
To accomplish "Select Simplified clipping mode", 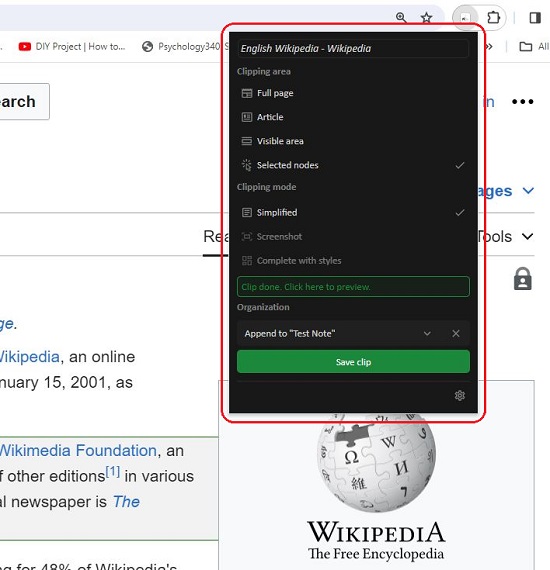I will coord(353,212).
